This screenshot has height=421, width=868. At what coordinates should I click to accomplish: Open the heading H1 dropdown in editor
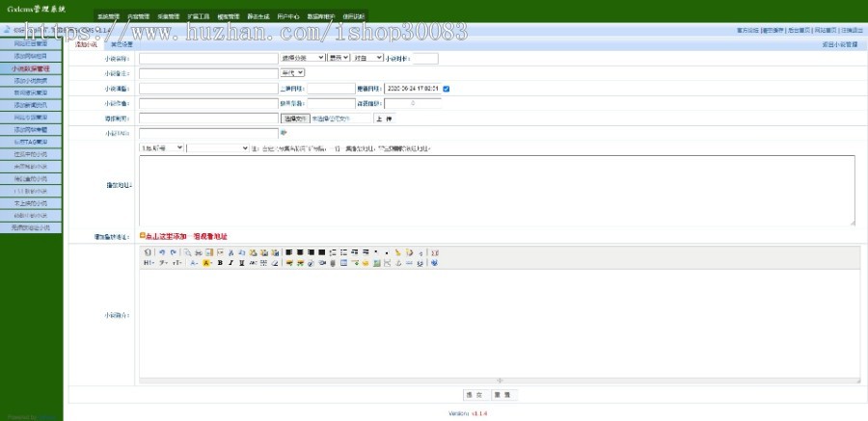(149, 262)
